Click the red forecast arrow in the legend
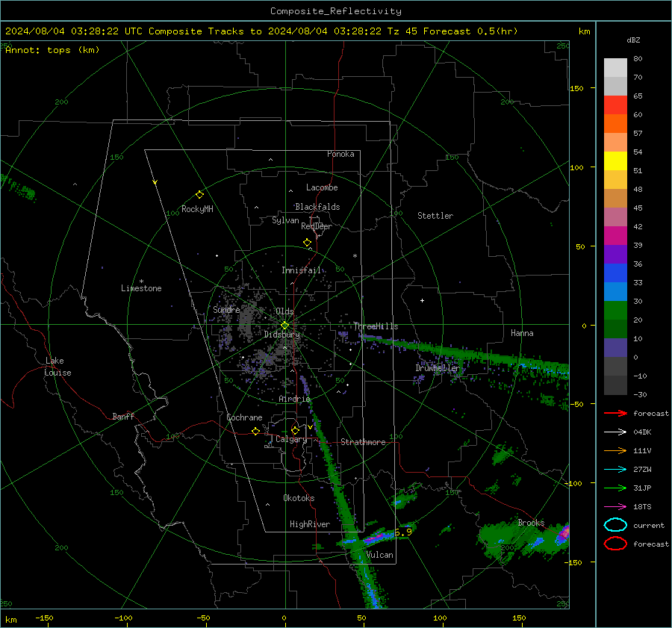The height and width of the screenshot is (628, 672). (615, 413)
